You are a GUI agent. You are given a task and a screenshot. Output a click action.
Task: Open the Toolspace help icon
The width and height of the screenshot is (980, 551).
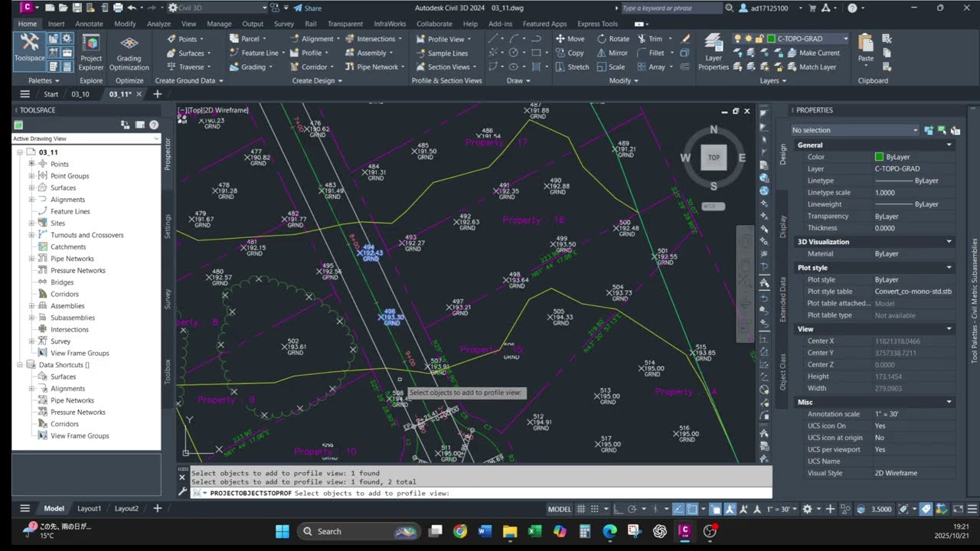154,125
